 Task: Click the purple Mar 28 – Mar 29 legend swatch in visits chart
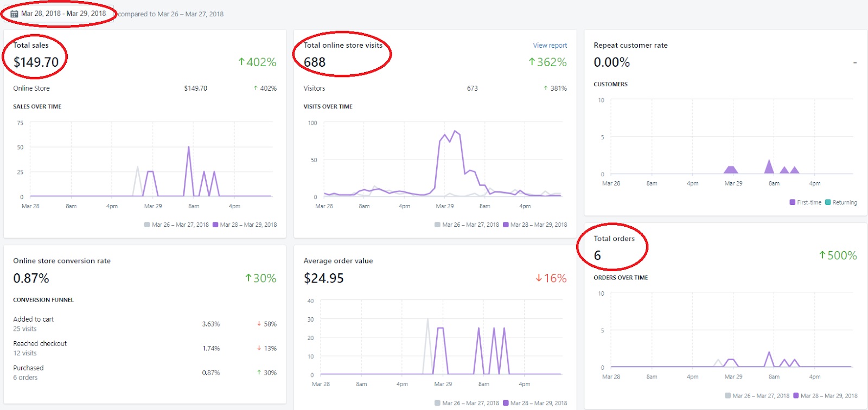tap(506, 225)
